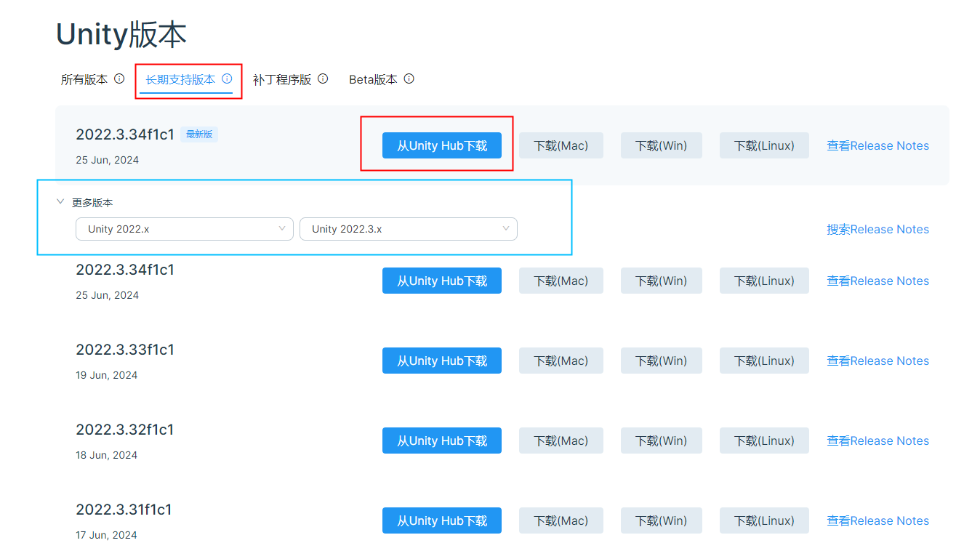Click 下载(Win) for version 2022.3.31f1c1
The width and height of the screenshot is (980, 543).
(x=662, y=520)
